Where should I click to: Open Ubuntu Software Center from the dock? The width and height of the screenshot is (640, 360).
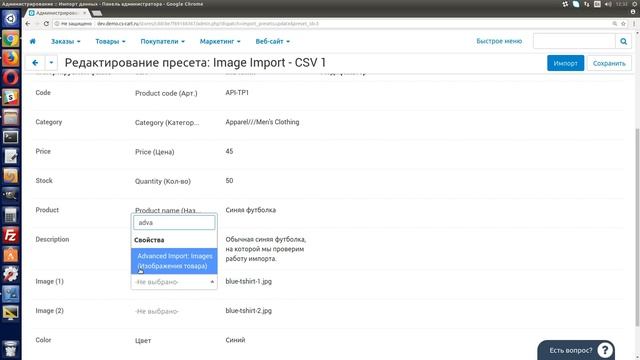click(x=11, y=255)
